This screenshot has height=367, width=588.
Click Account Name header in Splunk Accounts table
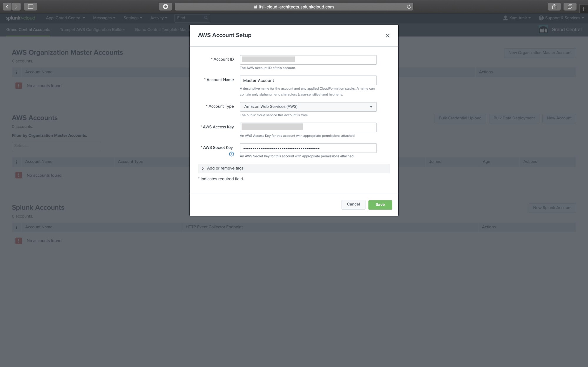[39, 227]
